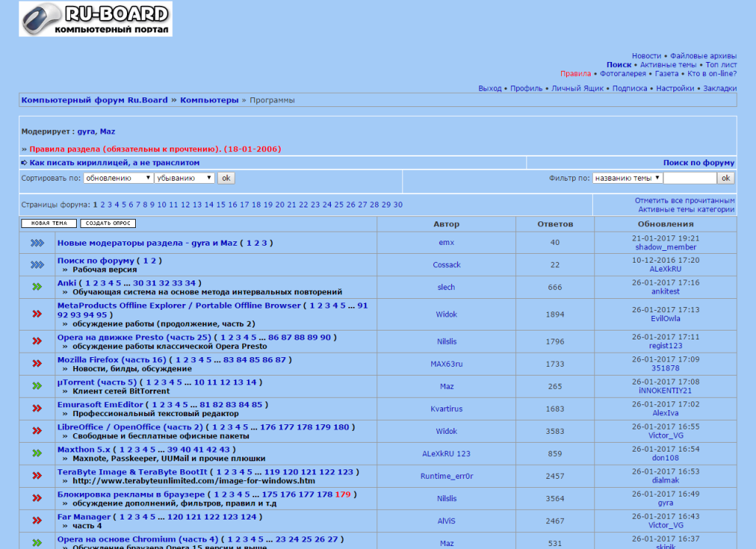Click the arrow icon before Как писать кириллицей

point(24,163)
